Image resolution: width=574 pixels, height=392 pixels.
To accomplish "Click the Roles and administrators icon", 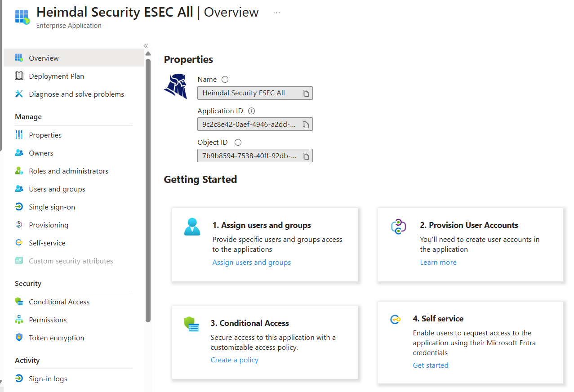I will pos(19,171).
